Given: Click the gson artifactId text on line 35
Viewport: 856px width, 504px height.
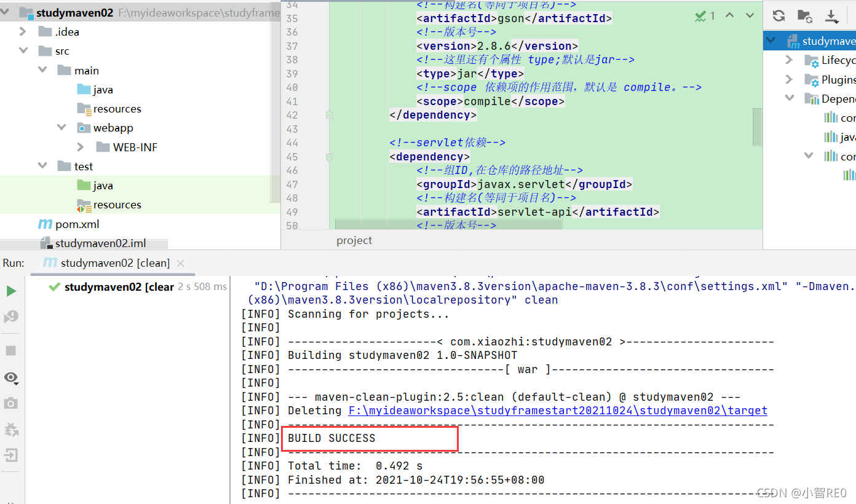Looking at the screenshot, I should 510,18.
